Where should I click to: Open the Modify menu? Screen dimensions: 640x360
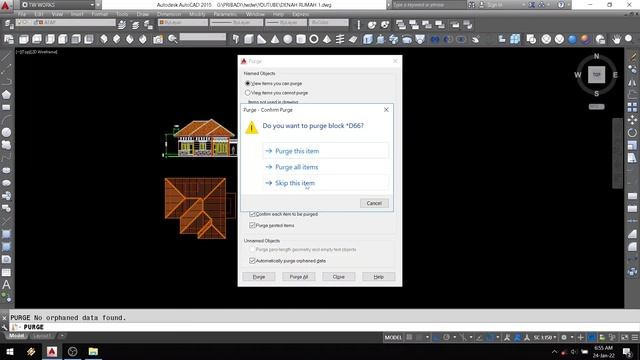click(197, 14)
